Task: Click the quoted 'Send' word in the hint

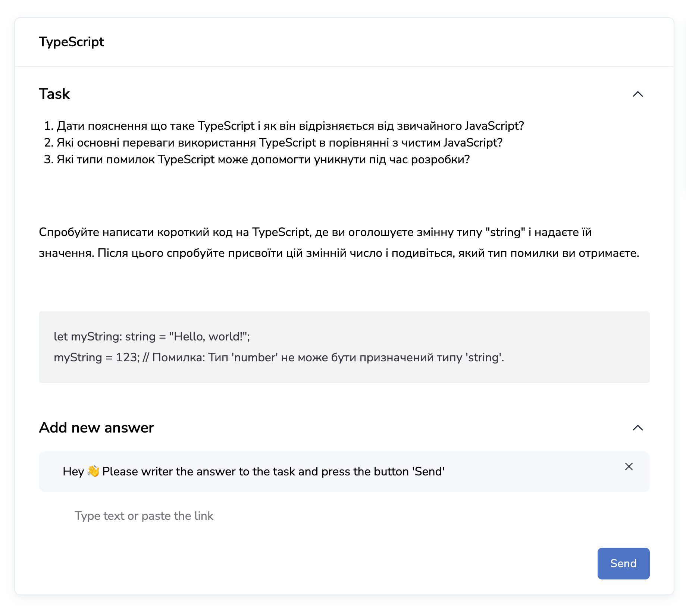Action: (429, 472)
